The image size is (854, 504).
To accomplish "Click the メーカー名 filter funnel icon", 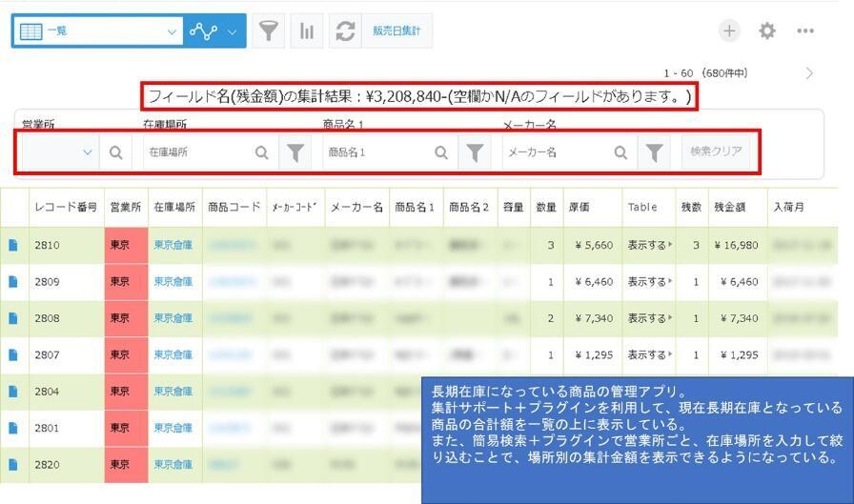I will click(654, 152).
